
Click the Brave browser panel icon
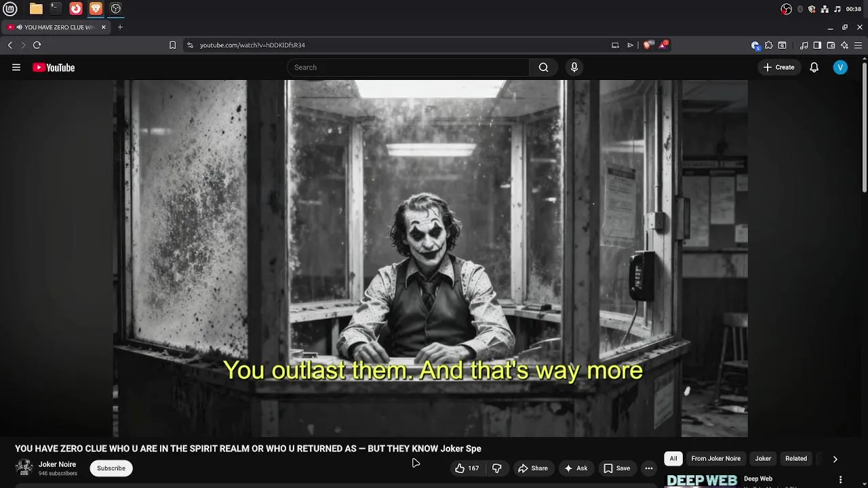(x=96, y=9)
